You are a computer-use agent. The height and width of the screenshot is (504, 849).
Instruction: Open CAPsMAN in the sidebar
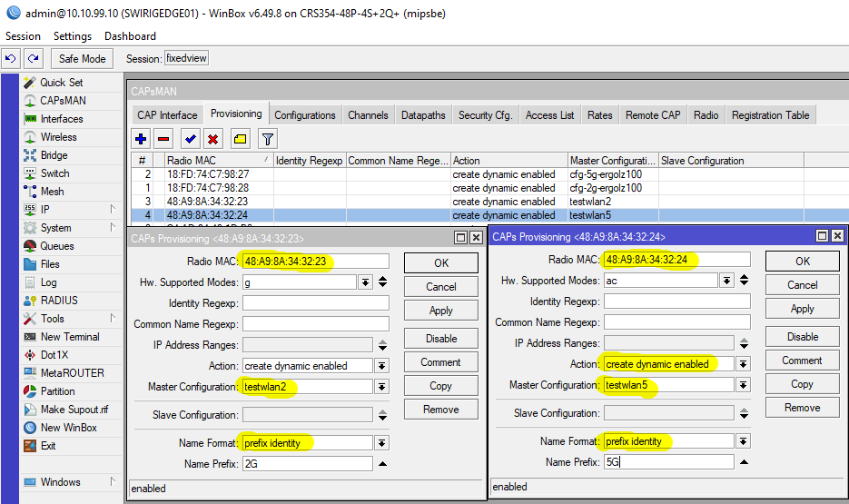(63, 101)
